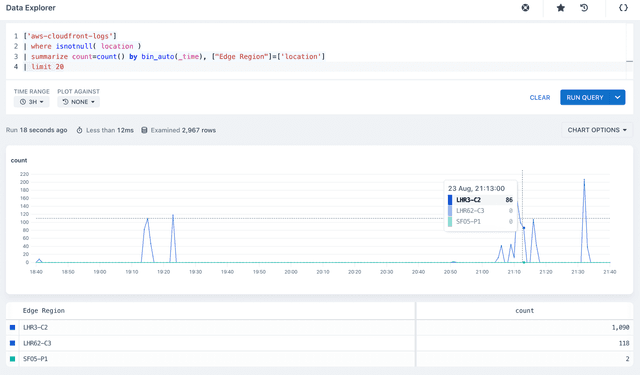Click the count column header
This screenshot has width=640, height=375.
pos(524,311)
